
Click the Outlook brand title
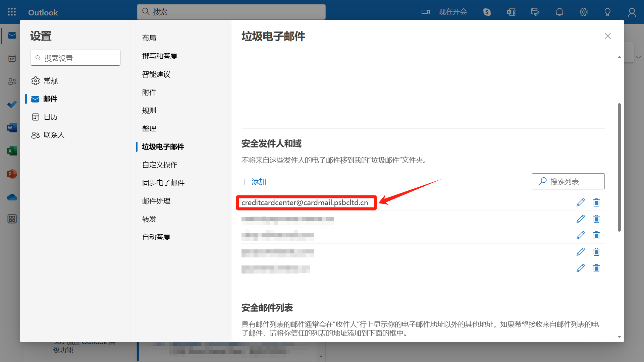(43, 12)
